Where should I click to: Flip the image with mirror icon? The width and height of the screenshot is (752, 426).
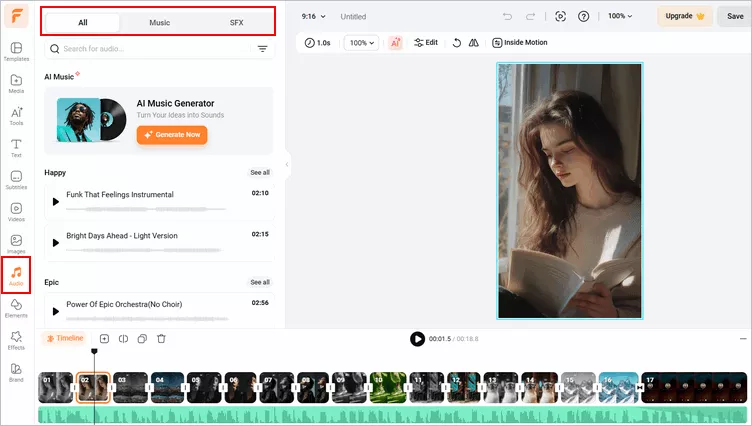(x=473, y=43)
